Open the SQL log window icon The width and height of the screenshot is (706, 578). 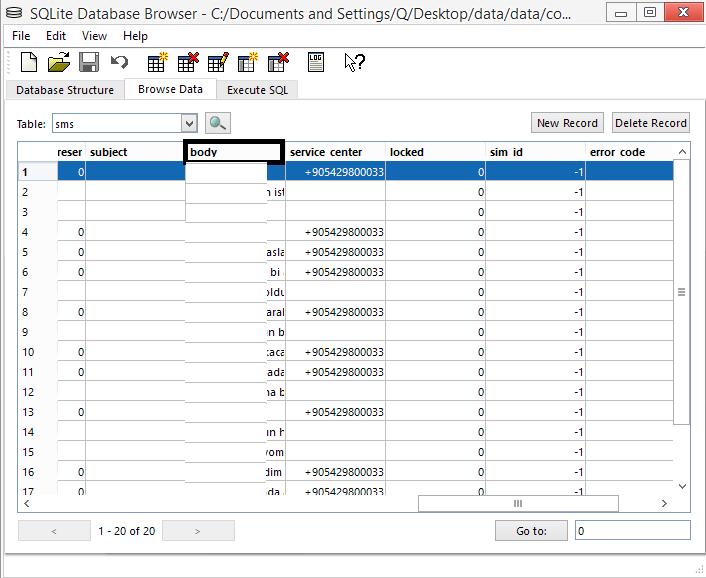(x=316, y=63)
